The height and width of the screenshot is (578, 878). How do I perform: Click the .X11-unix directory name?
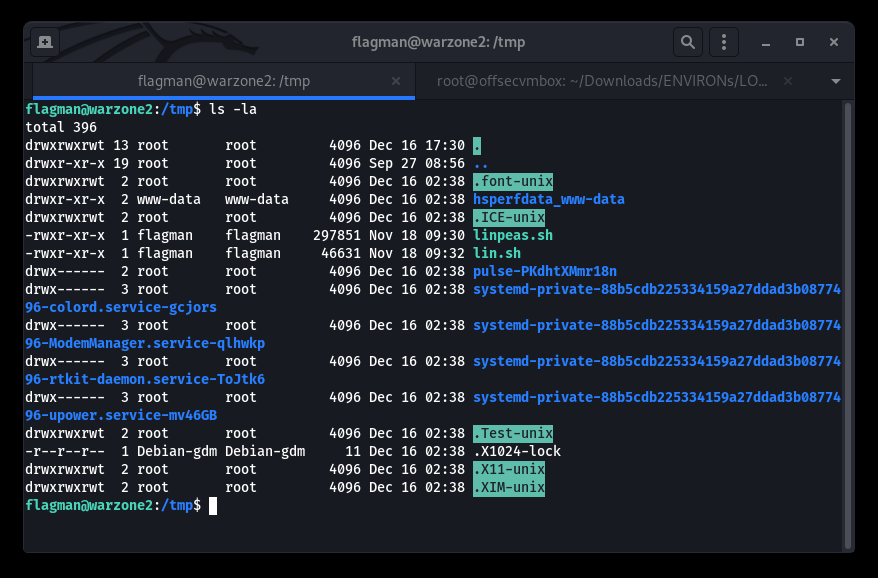(508, 469)
